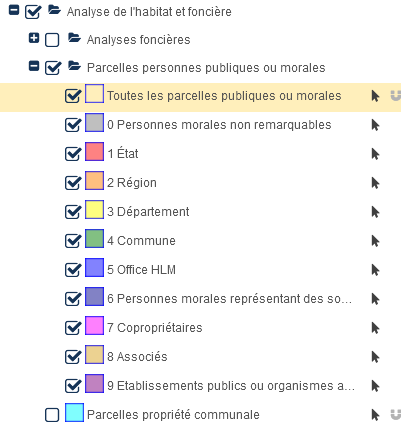Click the 9 Etablissements publics layer label
The image size is (401, 427).
pyautogui.click(x=231, y=386)
